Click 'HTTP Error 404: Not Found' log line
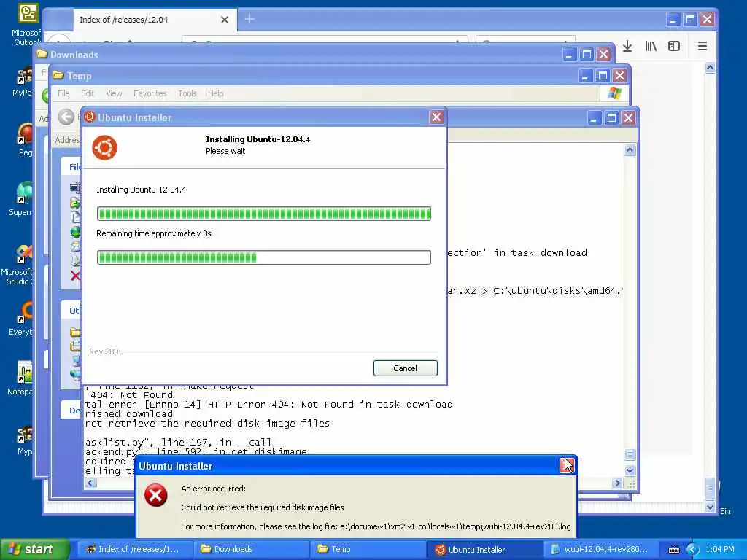Viewport: 747px width, 560px height. (x=268, y=404)
